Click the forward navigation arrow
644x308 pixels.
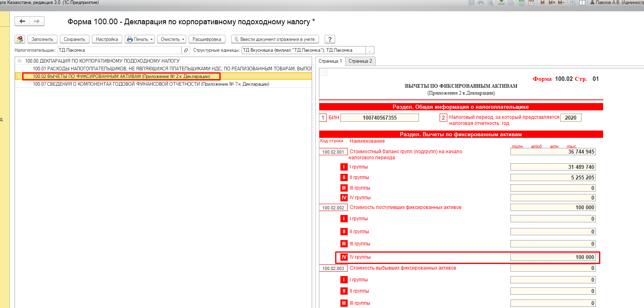(37, 21)
